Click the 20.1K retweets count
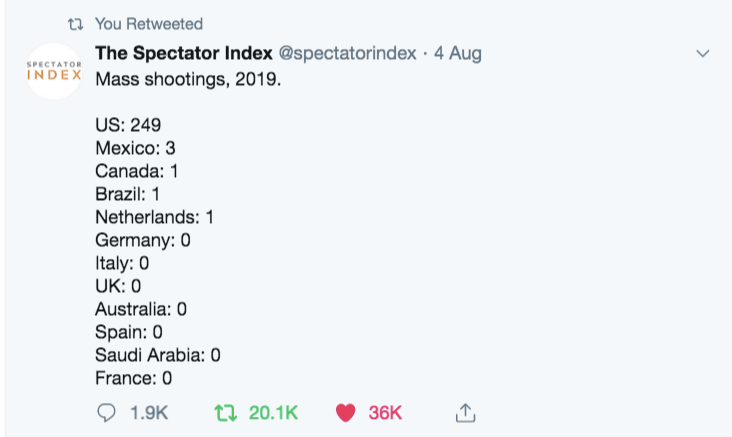Image resolution: width=732 pixels, height=437 pixels. [x=272, y=412]
